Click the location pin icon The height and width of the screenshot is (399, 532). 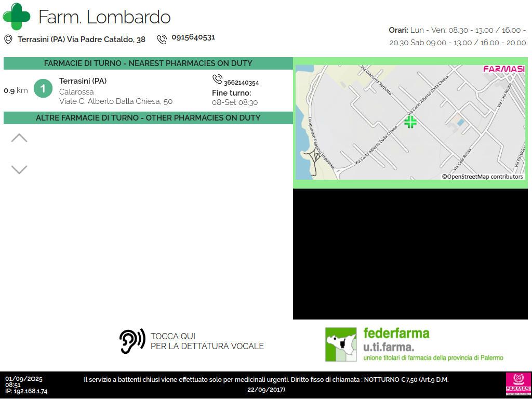click(8, 39)
